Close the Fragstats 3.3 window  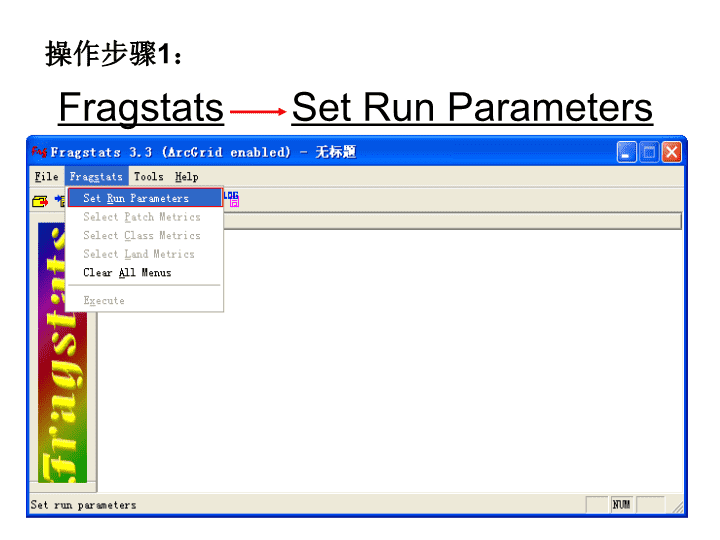pyautogui.click(x=671, y=152)
